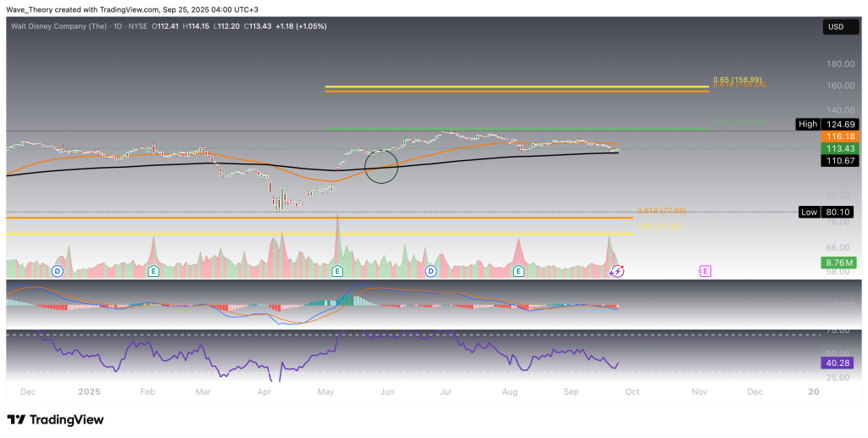Click the low value L112.20
Viewport: 868px width, 438px height.
point(228,26)
